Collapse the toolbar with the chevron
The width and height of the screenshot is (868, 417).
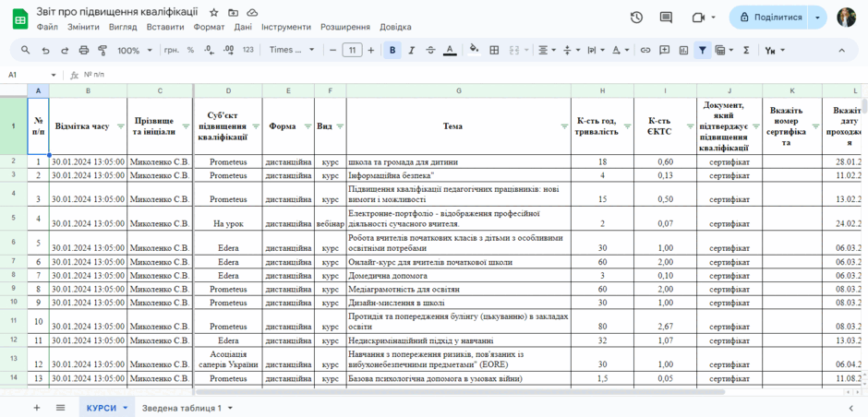click(841, 51)
